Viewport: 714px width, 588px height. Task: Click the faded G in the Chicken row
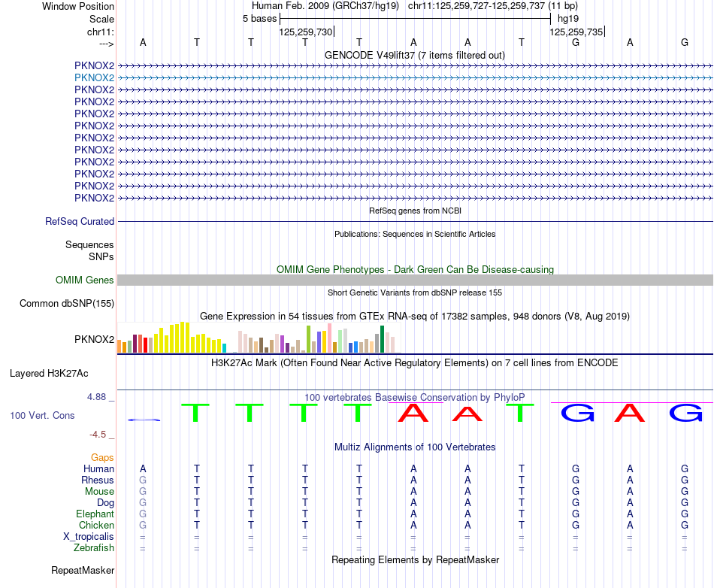143,525
